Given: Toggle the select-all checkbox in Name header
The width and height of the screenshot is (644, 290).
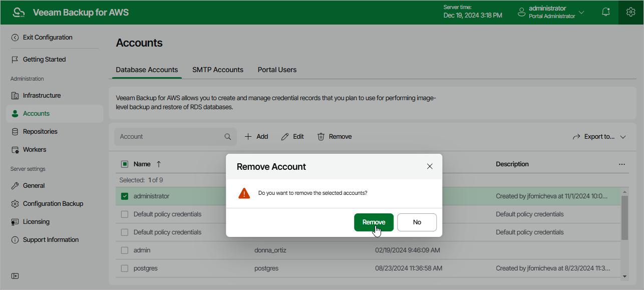Looking at the screenshot, I should (125, 164).
